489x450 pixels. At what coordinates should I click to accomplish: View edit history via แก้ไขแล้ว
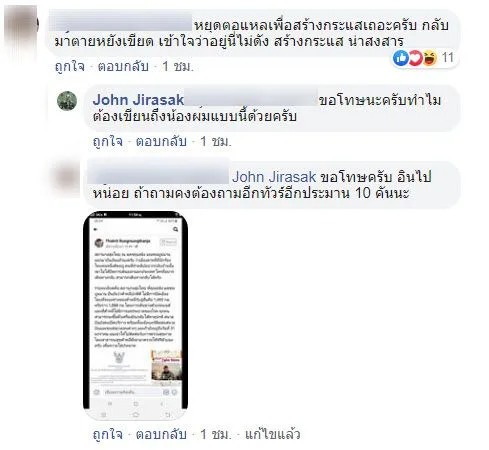(x=272, y=434)
